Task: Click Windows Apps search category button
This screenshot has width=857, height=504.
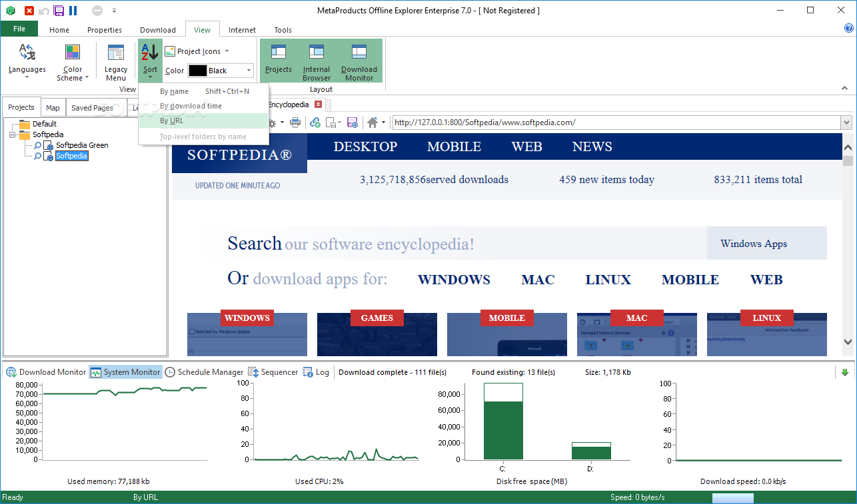Action: (766, 244)
